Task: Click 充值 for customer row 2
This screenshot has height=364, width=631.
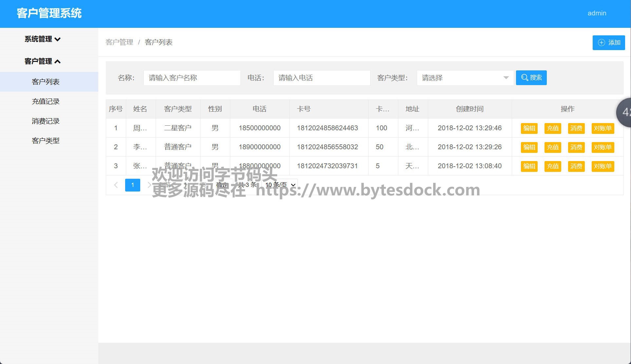Action: (x=552, y=147)
